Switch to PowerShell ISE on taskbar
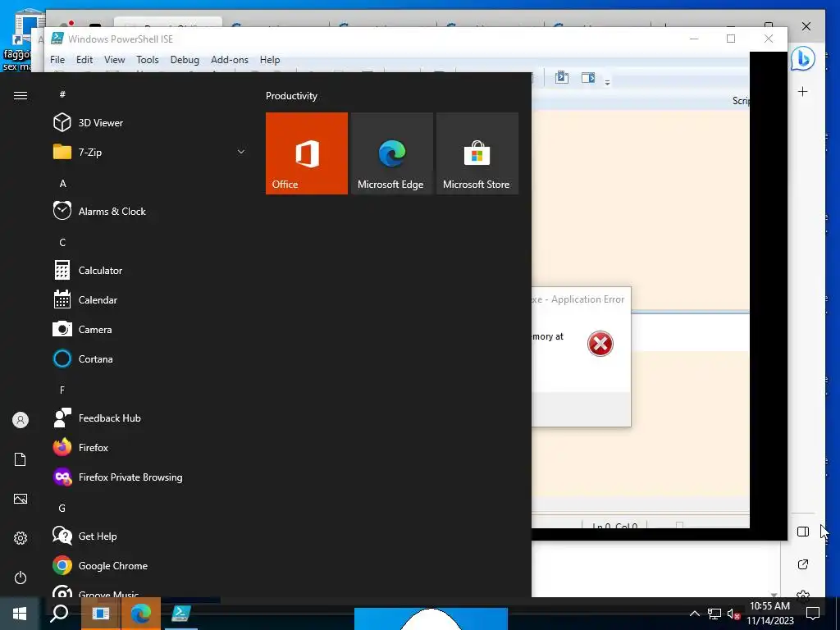This screenshot has width=840, height=630. coord(181,614)
